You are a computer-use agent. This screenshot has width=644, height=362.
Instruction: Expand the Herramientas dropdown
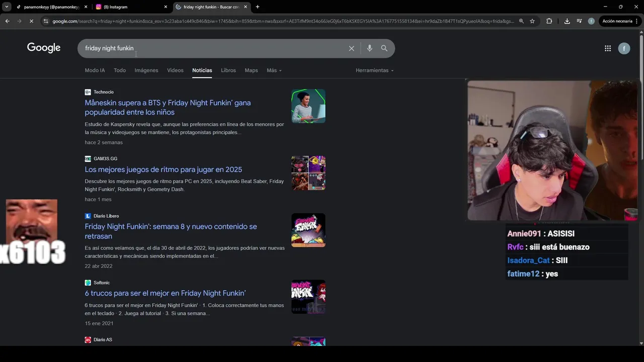coord(375,70)
